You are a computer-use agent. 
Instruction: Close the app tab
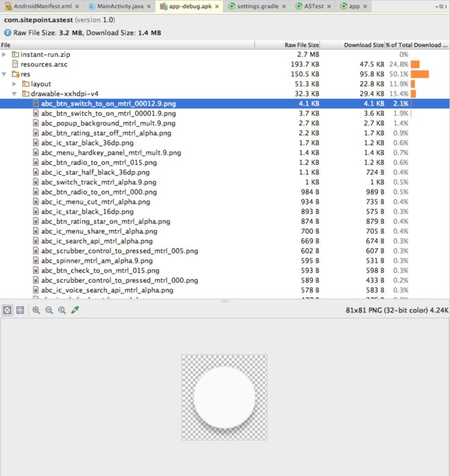365,6
